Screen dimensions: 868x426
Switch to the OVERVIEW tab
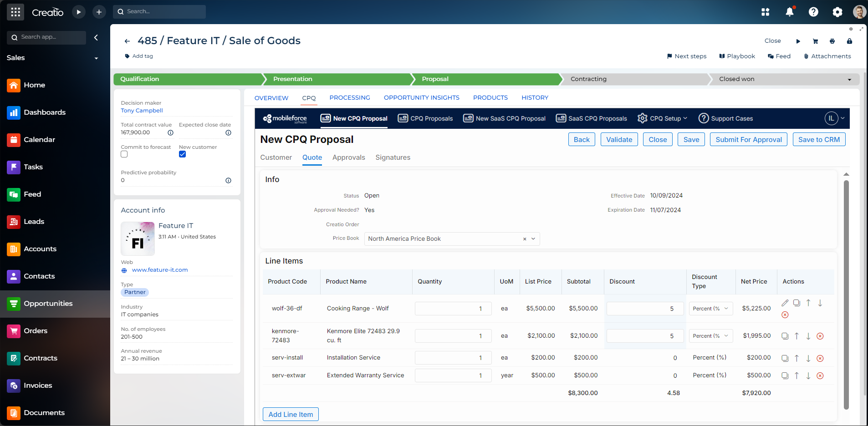pyautogui.click(x=271, y=98)
